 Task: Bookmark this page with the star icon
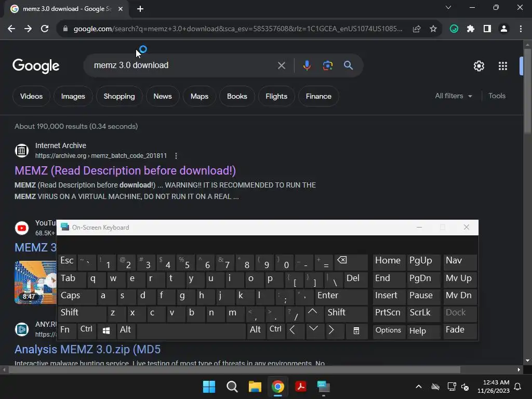tap(433, 29)
